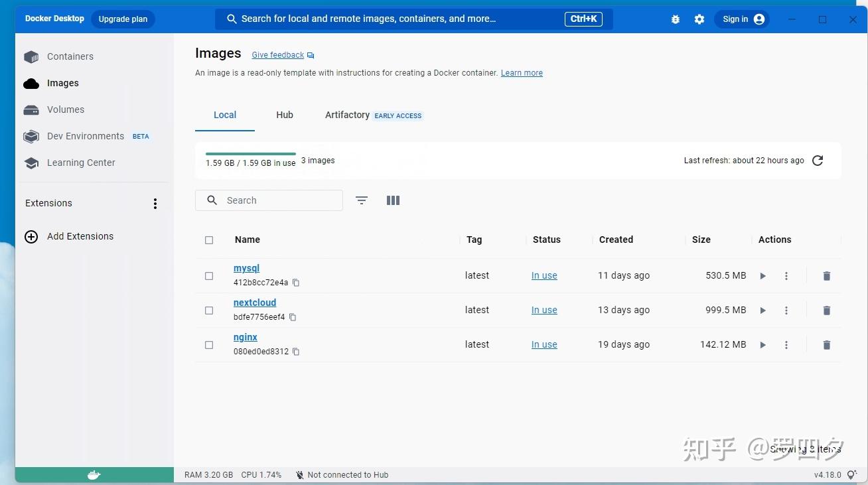Copy the nextcloud image ID

tap(293, 317)
